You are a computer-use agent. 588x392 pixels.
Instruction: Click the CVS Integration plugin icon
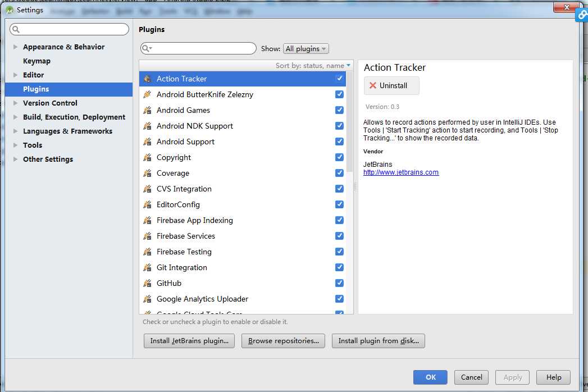point(147,189)
